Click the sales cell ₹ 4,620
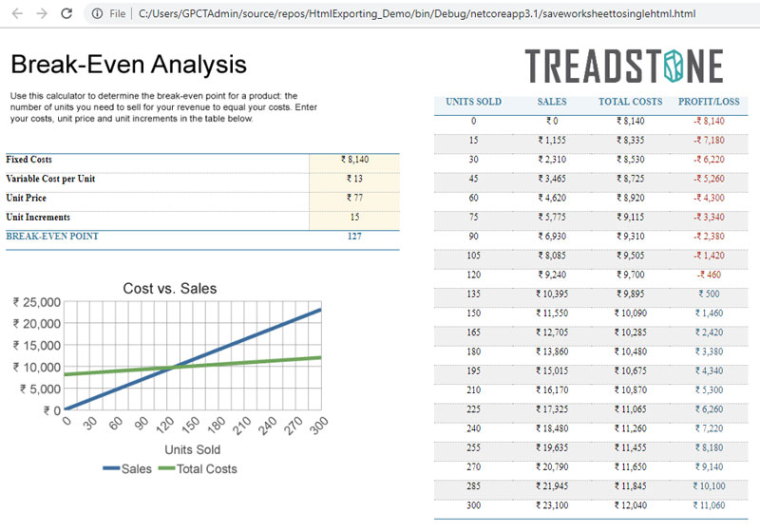The width and height of the screenshot is (760, 532). coord(552,198)
